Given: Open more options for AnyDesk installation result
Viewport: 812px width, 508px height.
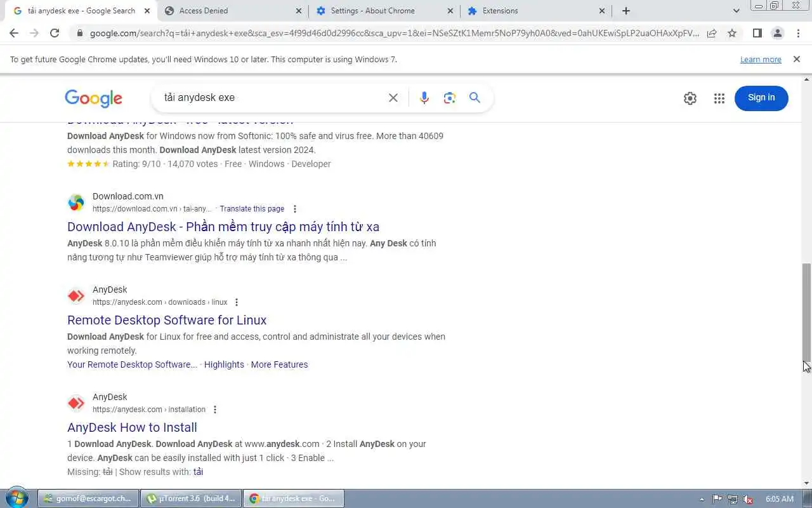Looking at the screenshot, I should point(215,410).
